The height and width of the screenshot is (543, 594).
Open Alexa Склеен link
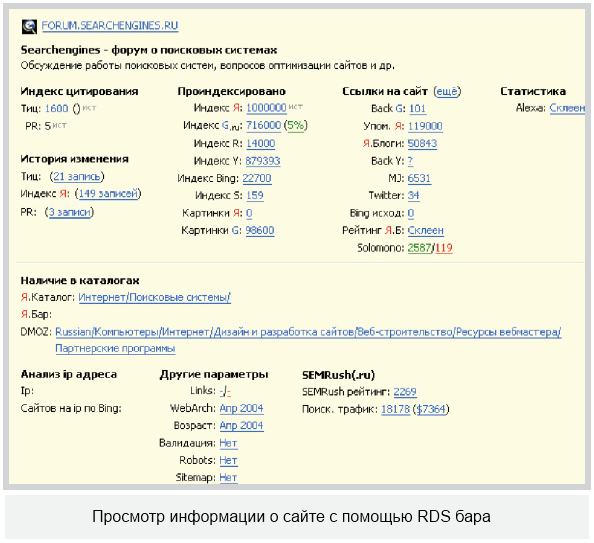pyautogui.click(x=567, y=108)
